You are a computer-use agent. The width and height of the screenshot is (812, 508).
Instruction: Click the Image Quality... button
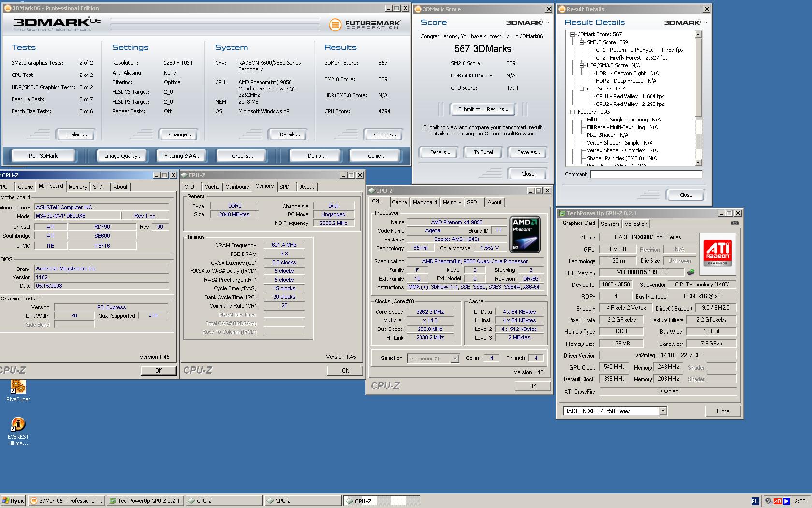point(123,156)
